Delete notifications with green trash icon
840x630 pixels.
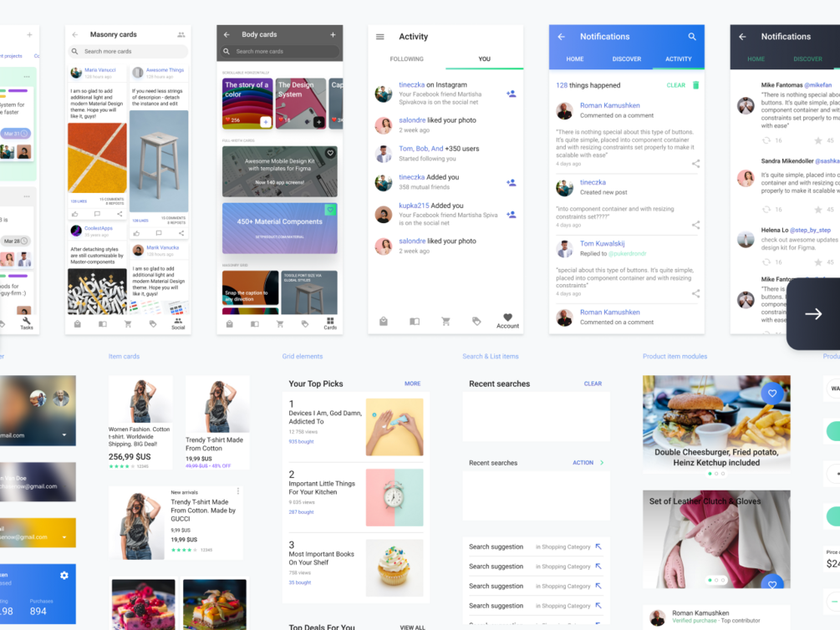coord(695,85)
